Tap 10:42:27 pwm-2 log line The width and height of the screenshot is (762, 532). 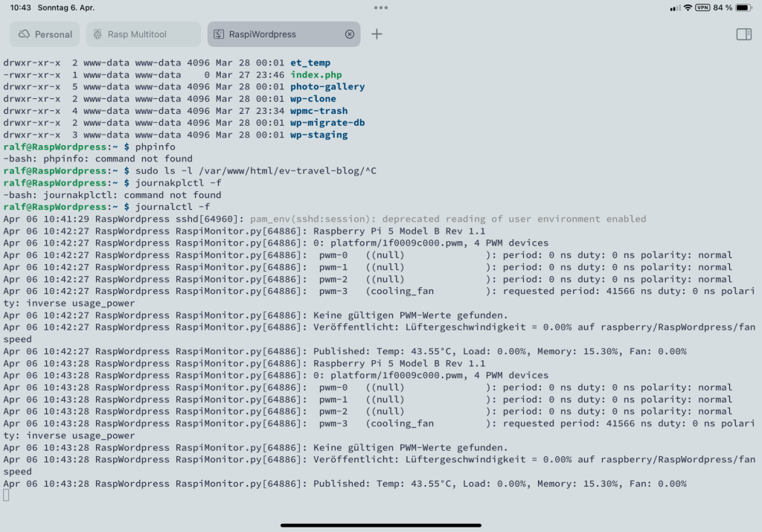[368, 279]
